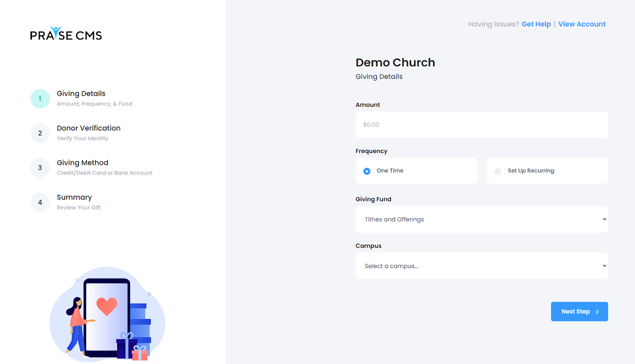This screenshot has width=635, height=364.
Task: Expand Tithes and Offerings dropdown arrow
Action: click(605, 219)
